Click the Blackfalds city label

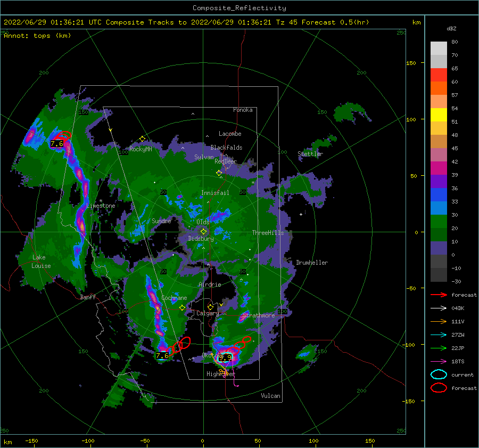pos(226,148)
